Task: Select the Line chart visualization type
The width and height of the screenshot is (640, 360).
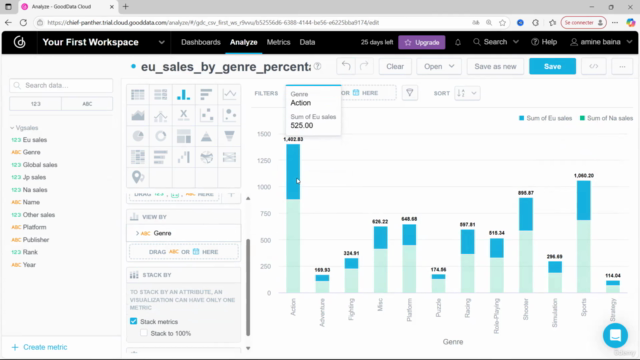Action: coord(229,94)
